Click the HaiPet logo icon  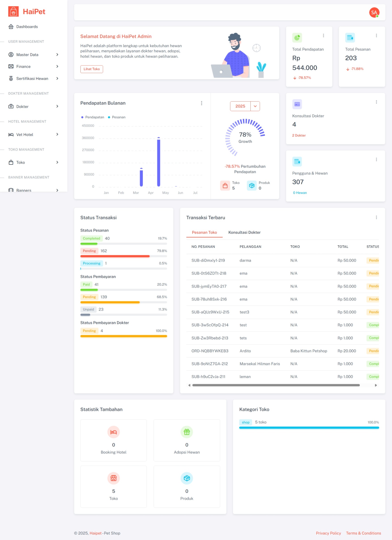point(13,11)
